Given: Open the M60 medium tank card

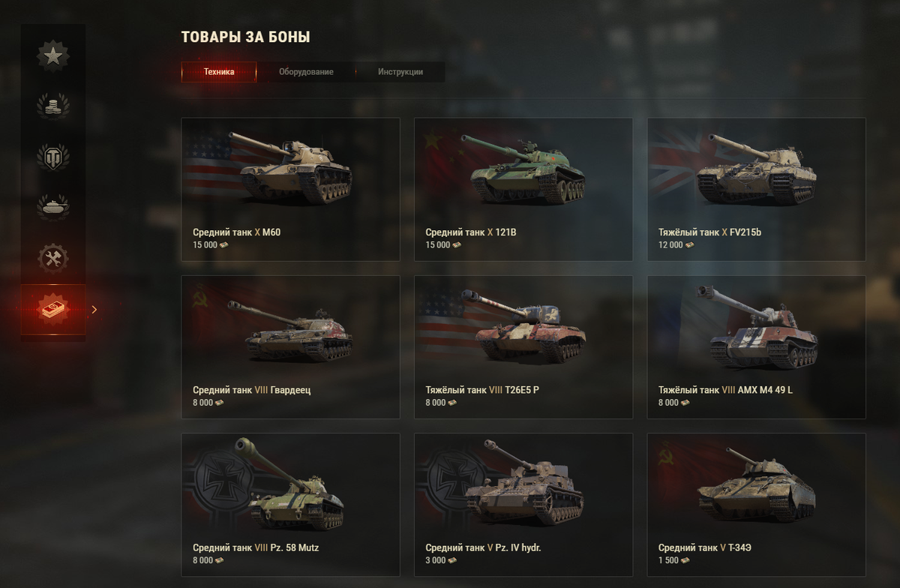Looking at the screenshot, I should coord(290,189).
